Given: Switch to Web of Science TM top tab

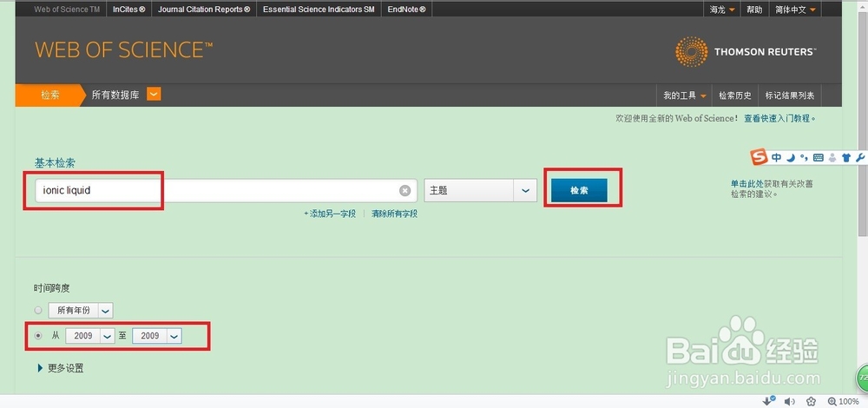Looking at the screenshot, I should coord(67,10).
